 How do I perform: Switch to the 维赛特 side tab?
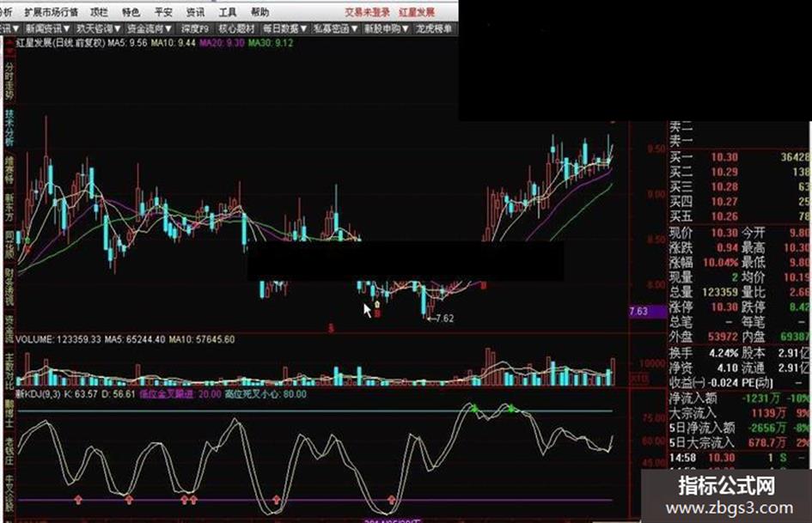pyautogui.click(x=9, y=170)
